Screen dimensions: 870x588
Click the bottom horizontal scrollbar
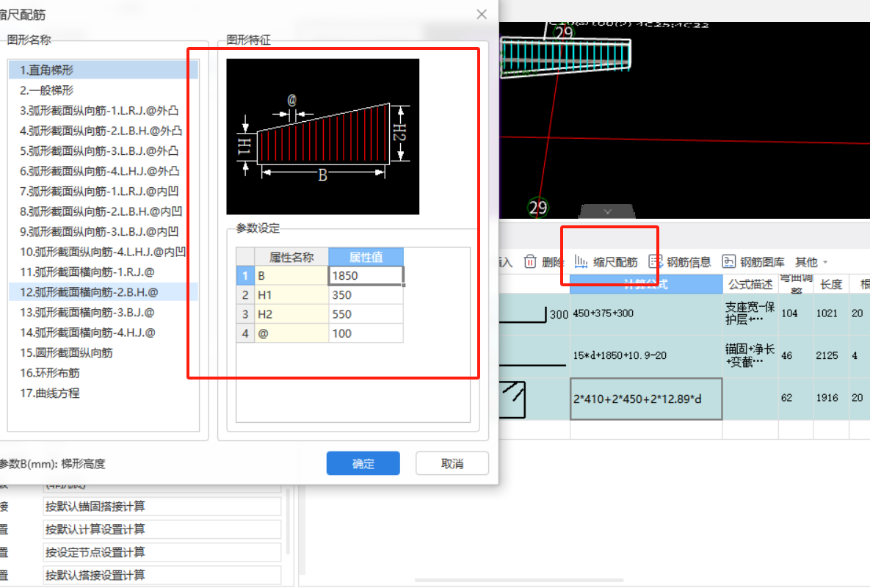[x=519, y=581]
